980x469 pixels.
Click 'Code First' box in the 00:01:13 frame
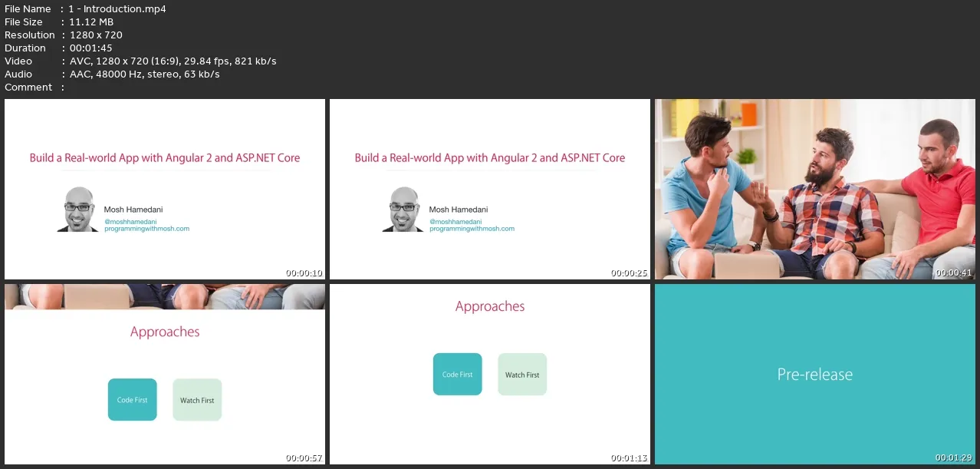pyautogui.click(x=457, y=375)
